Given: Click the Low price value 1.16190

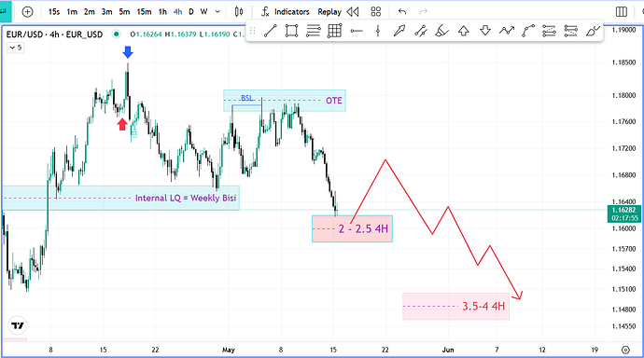Looking at the screenshot, I should click(215, 34).
